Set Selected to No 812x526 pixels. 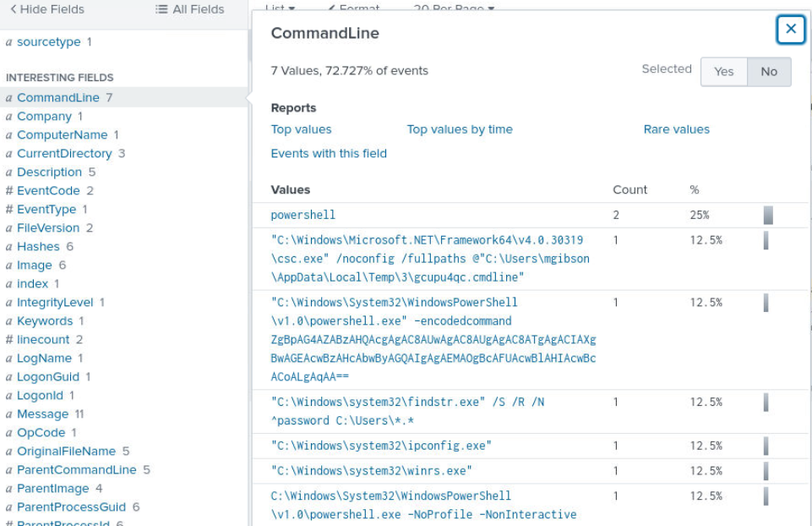(x=768, y=72)
